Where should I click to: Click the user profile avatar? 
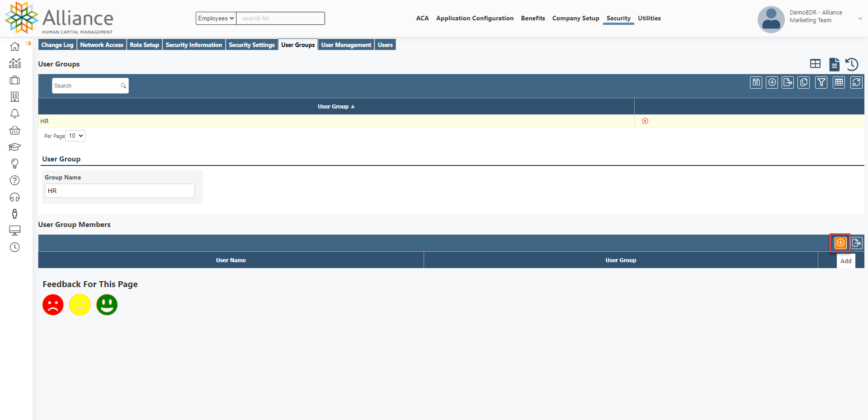(771, 19)
